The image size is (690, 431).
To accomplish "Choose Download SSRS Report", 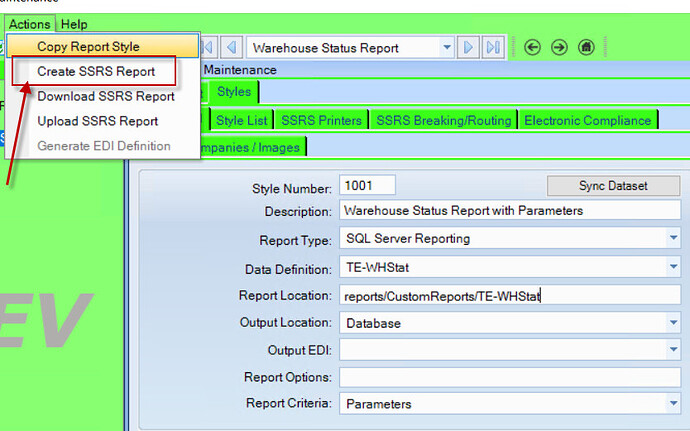I will 103,96.
